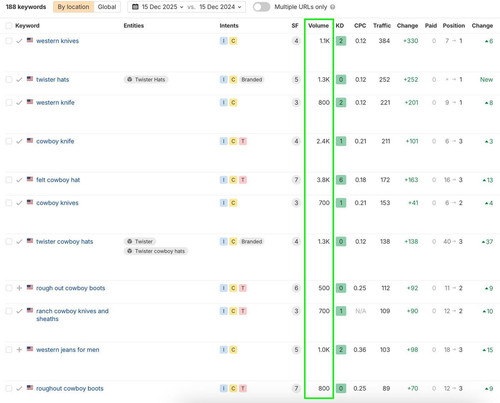
Task: Sort by the CPC column header
Action: tap(360, 26)
